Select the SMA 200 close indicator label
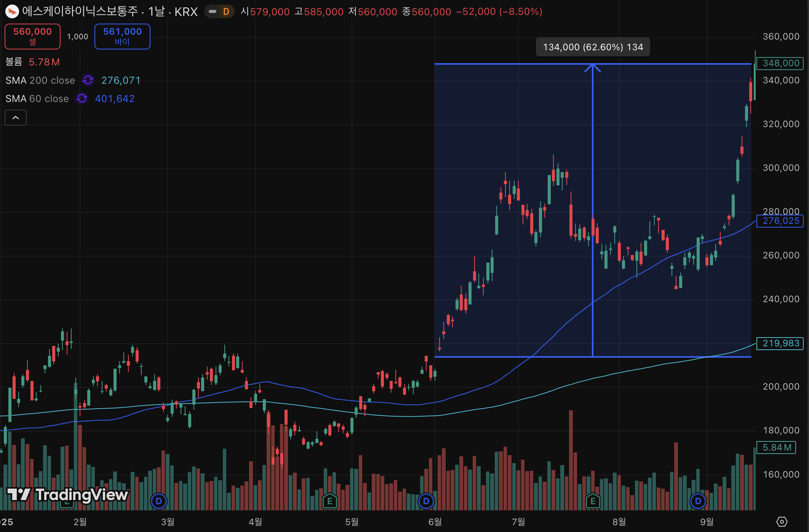 tap(40, 80)
